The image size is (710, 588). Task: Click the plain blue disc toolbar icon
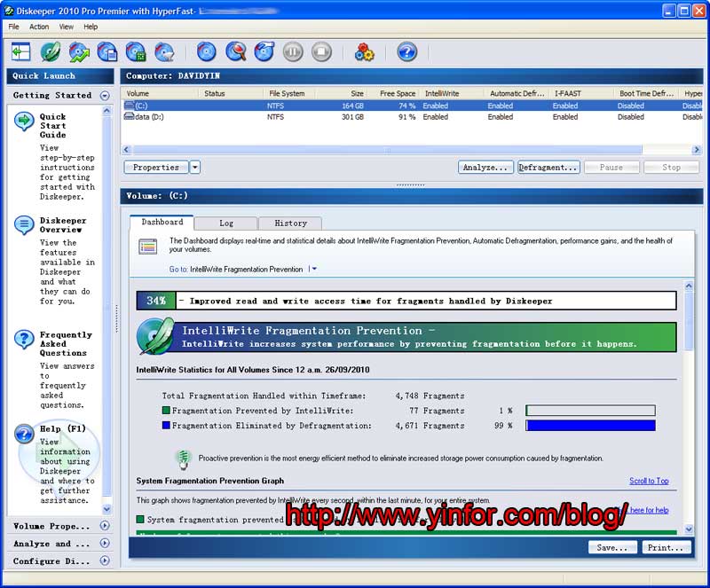click(x=207, y=52)
